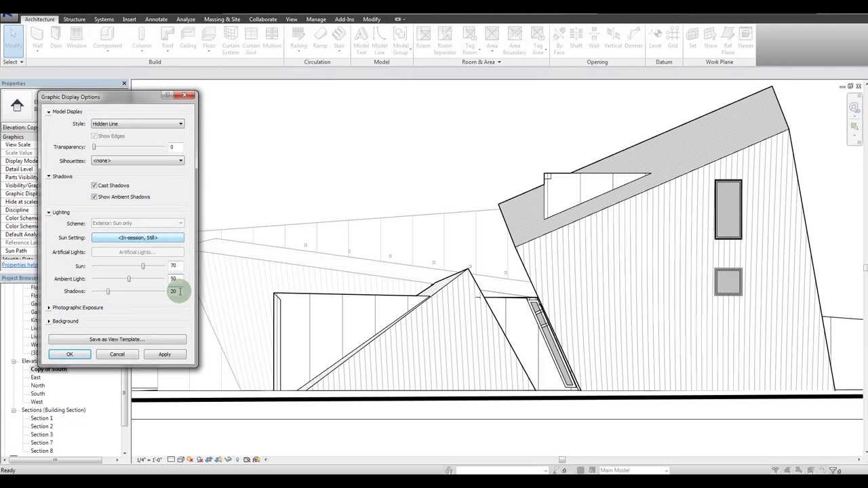Viewport: 868px width, 488px height.
Task: Open the Annotate ribbon tab
Action: 156,19
